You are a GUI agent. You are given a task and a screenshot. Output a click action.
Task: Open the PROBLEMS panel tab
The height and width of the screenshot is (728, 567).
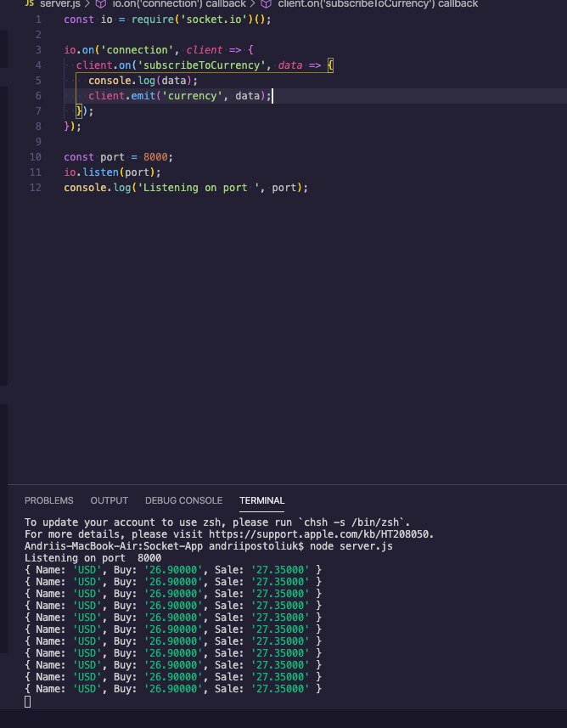coord(48,500)
